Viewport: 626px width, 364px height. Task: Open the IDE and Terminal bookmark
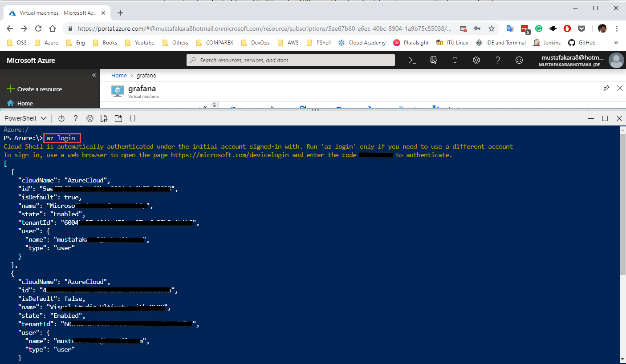pyautogui.click(x=500, y=43)
